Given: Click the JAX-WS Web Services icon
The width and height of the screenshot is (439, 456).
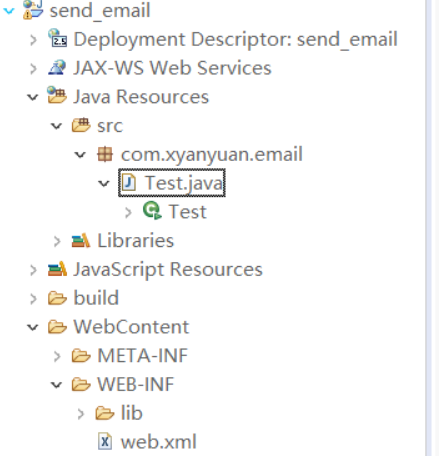Looking at the screenshot, I should (x=57, y=67).
